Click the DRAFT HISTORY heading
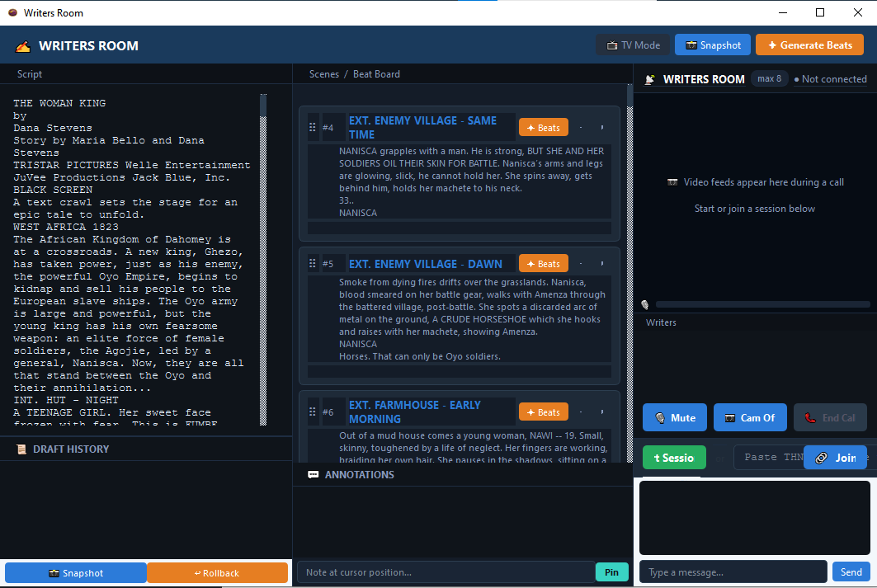 point(70,449)
